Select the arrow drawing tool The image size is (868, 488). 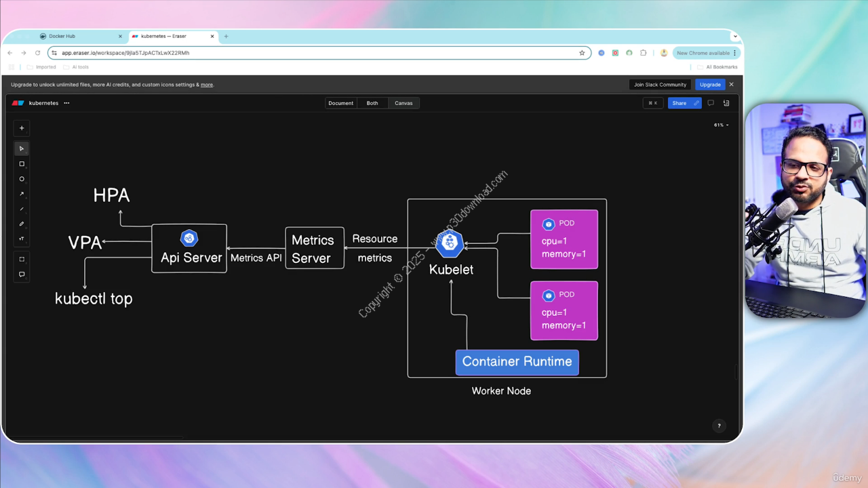(22, 194)
